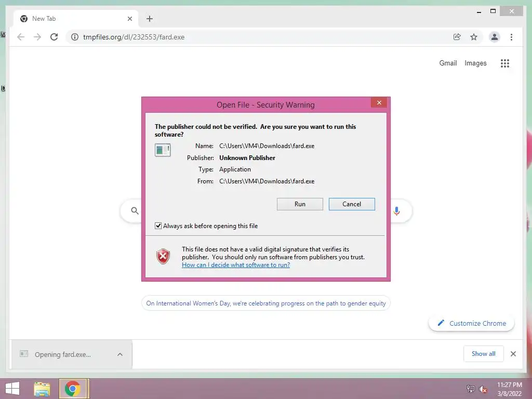Open International Women's Day promo link
Screen dimensions: 532x399
coord(265,303)
